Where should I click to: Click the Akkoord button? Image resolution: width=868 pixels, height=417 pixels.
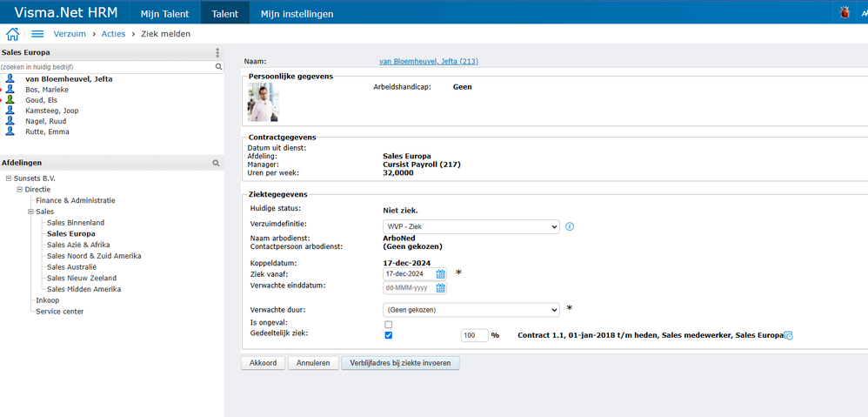[263, 363]
